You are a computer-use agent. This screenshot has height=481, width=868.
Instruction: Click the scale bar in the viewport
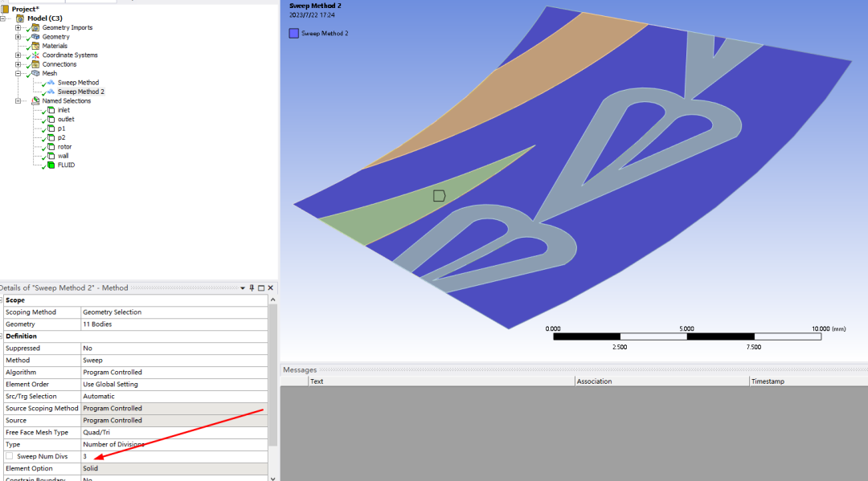pos(687,336)
